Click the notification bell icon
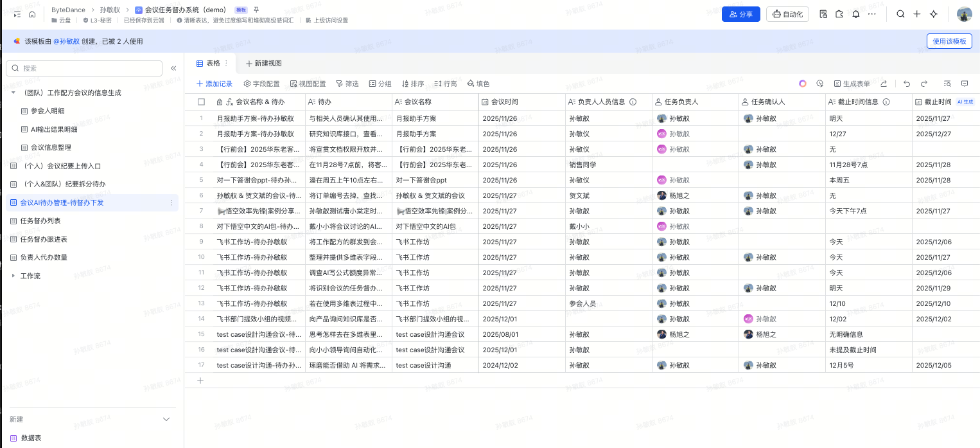Image resolution: width=980 pixels, height=448 pixels. [x=855, y=14]
